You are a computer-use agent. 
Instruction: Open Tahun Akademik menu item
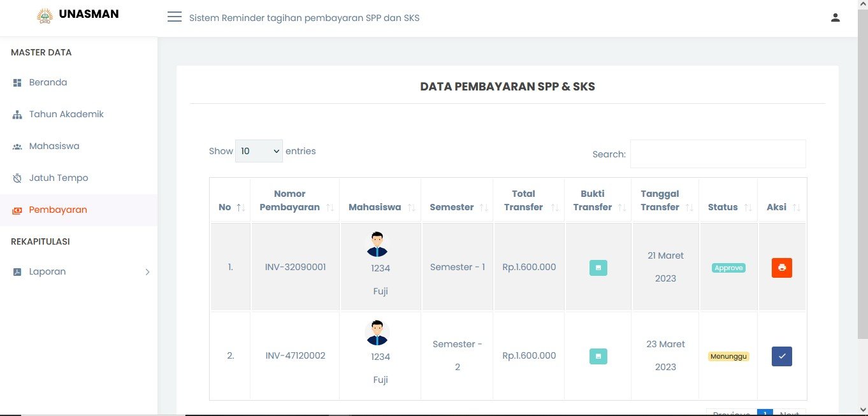(x=66, y=115)
